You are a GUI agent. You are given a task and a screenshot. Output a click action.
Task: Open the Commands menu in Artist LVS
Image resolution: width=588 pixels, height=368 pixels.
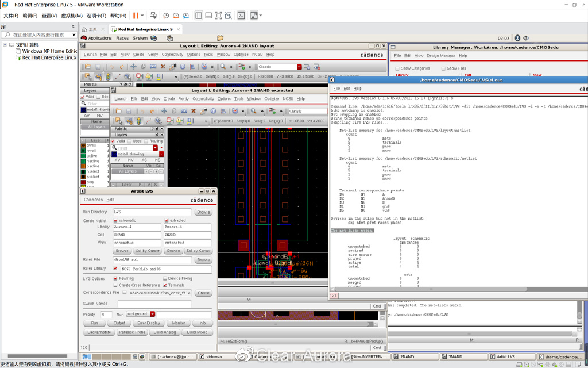(93, 200)
